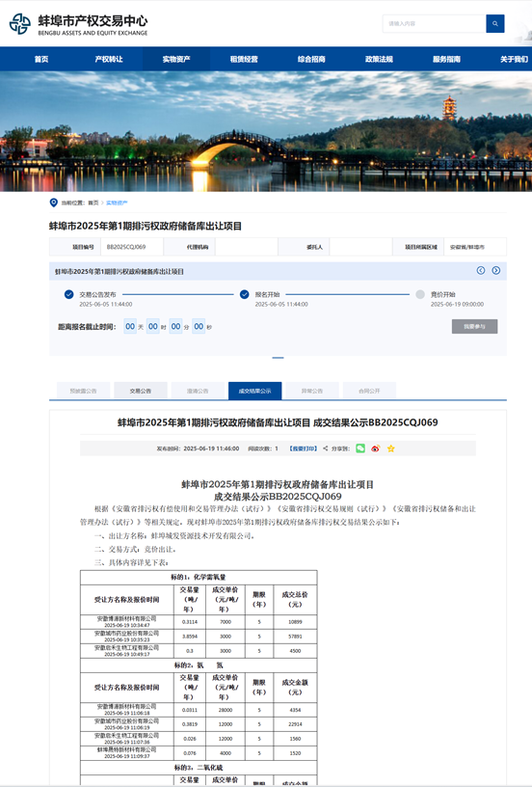
Task: Click the publish time 2025-06-19 11:46:00
Action: [211, 448]
